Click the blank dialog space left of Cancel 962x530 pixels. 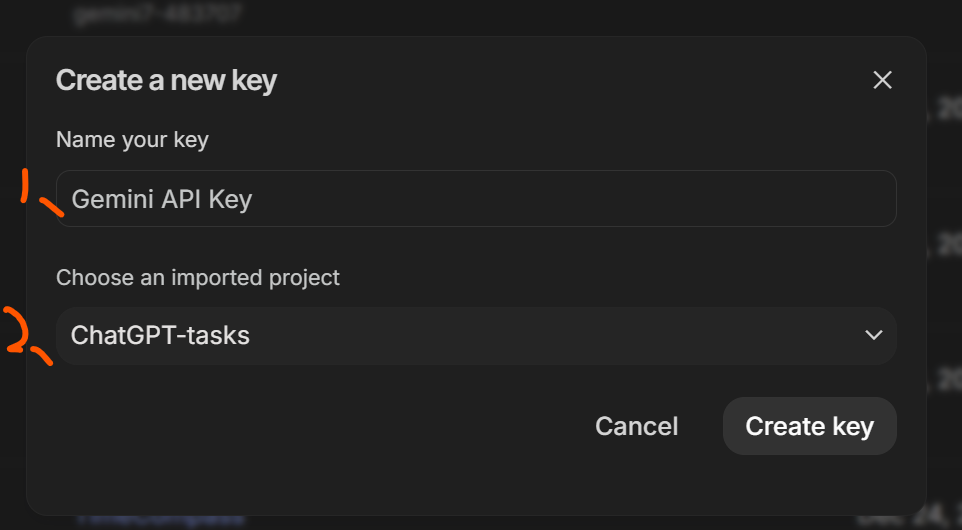point(300,426)
